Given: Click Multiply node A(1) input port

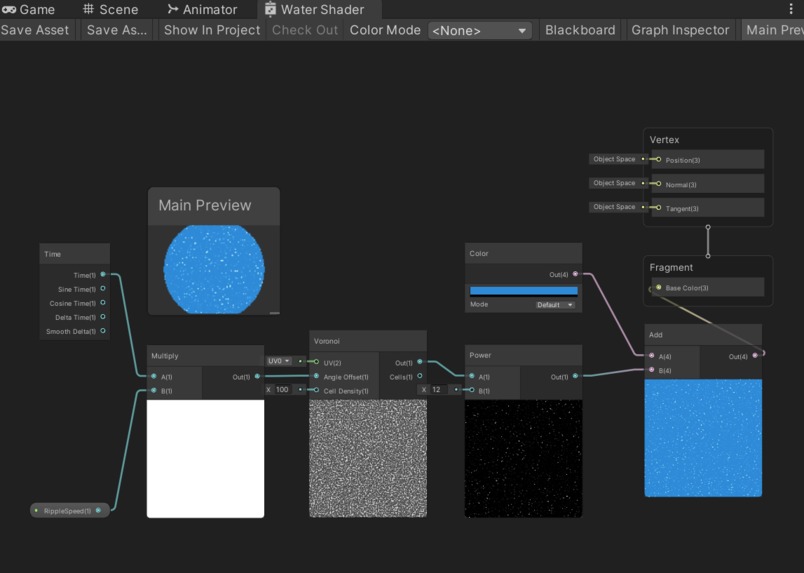Looking at the screenshot, I should pos(154,377).
